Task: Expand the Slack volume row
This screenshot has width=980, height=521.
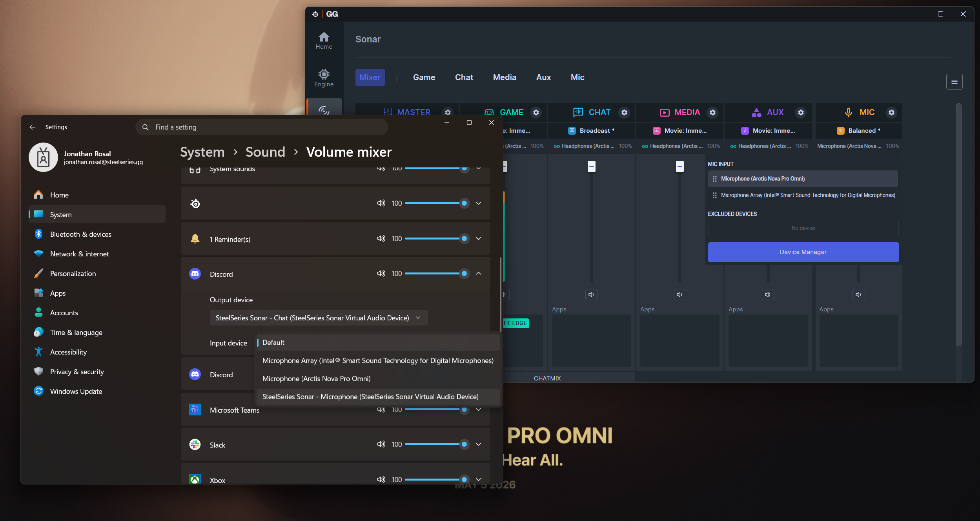Action: pos(479,444)
